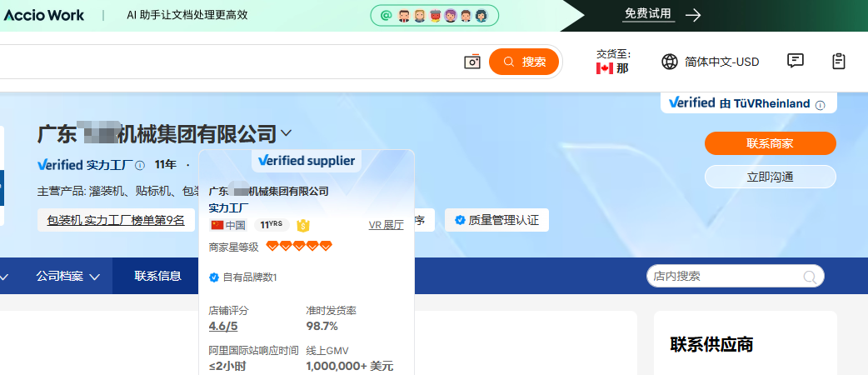
Task: Click the AI assistant avatars badge
Action: pyautogui.click(x=435, y=16)
